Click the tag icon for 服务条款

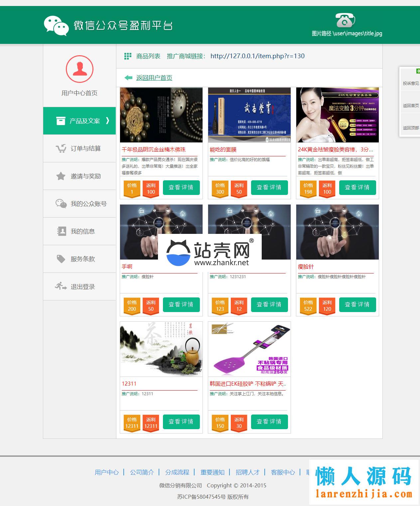(x=61, y=259)
